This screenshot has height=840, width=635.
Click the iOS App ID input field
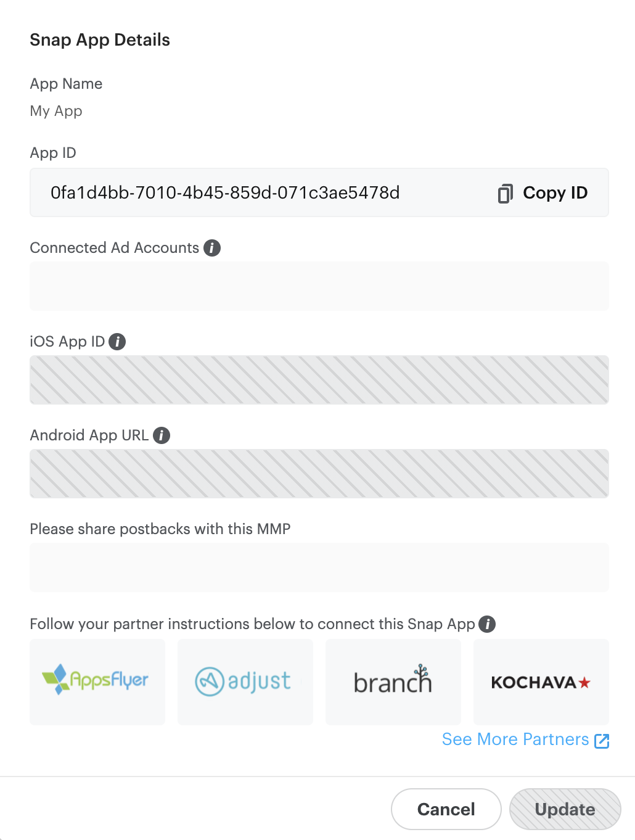pos(319,380)
